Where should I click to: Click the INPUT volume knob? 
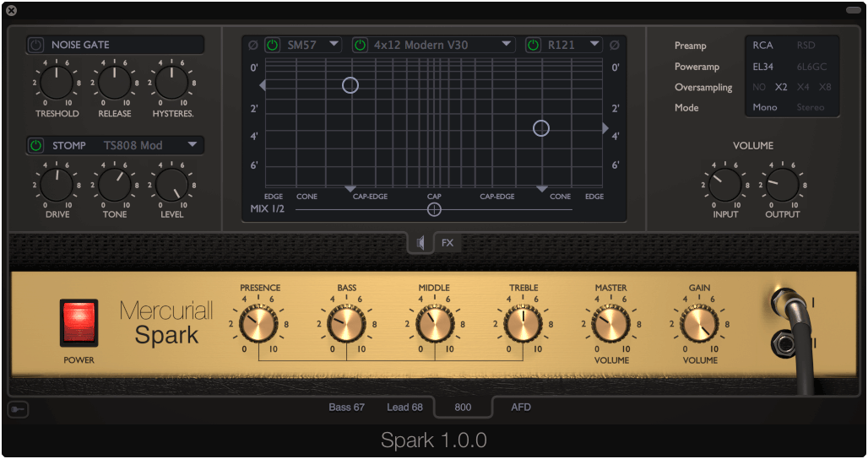point(724,185)
